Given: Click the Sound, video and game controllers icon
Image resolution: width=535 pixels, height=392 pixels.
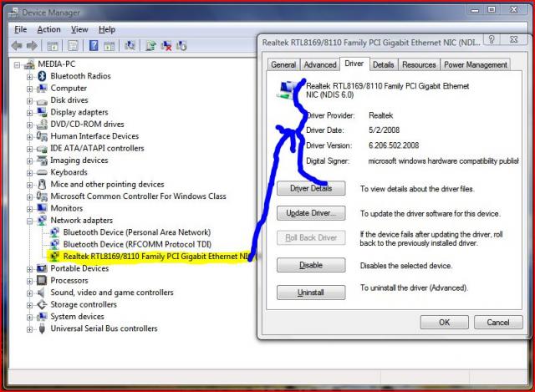Looking at the screenshot, I should (42, 293).
